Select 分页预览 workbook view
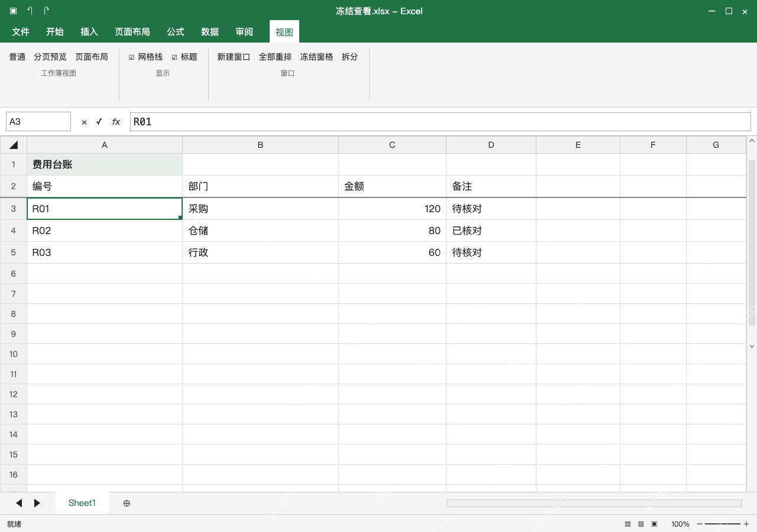Image resolution: width=757 pixels, height=532 pixels. point(50,57)
